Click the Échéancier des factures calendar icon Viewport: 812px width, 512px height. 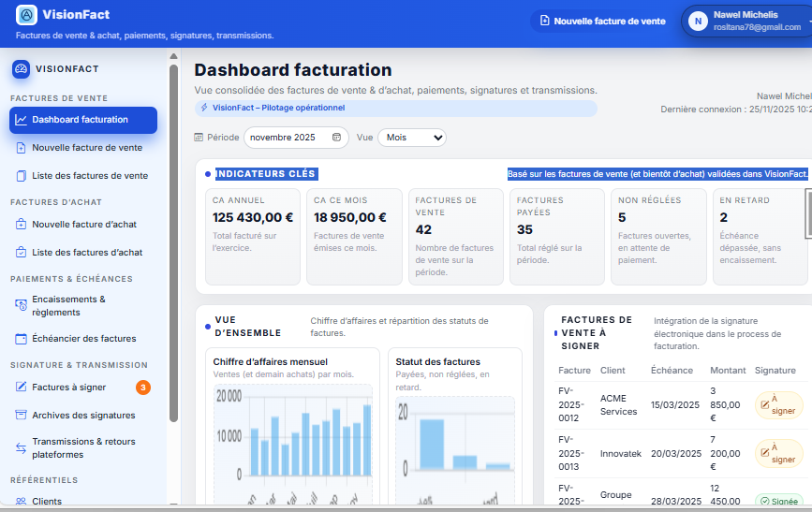(x=21, y=339)
